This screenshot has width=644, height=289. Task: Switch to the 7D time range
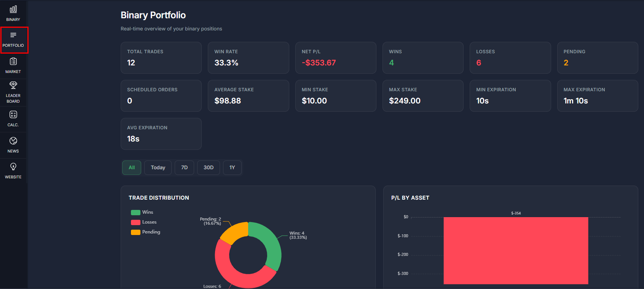[184, 168]
